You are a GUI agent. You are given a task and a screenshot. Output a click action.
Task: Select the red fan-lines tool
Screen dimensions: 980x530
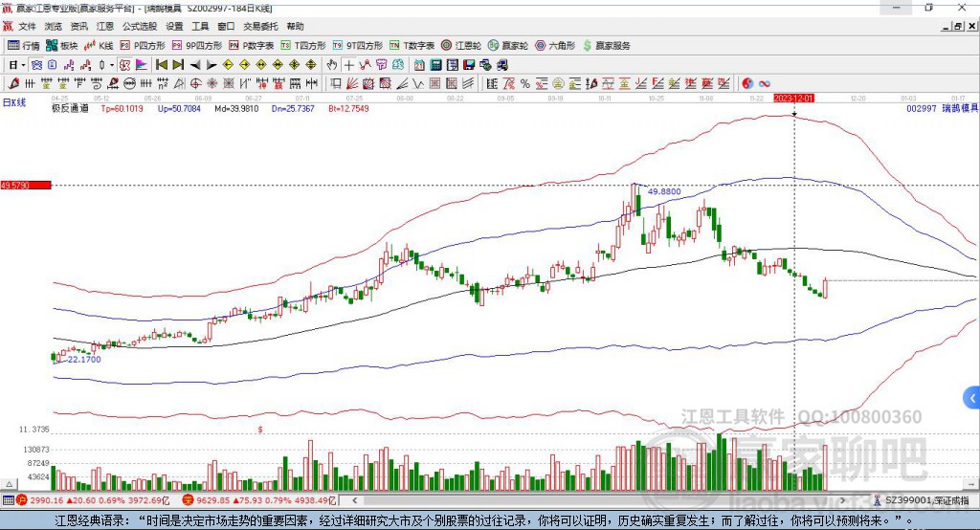click(352, 84)
